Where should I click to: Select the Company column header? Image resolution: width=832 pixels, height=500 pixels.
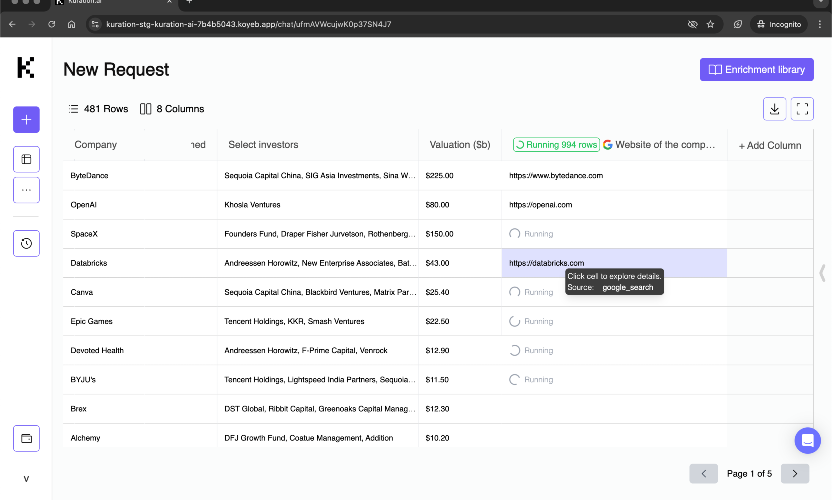96,145
